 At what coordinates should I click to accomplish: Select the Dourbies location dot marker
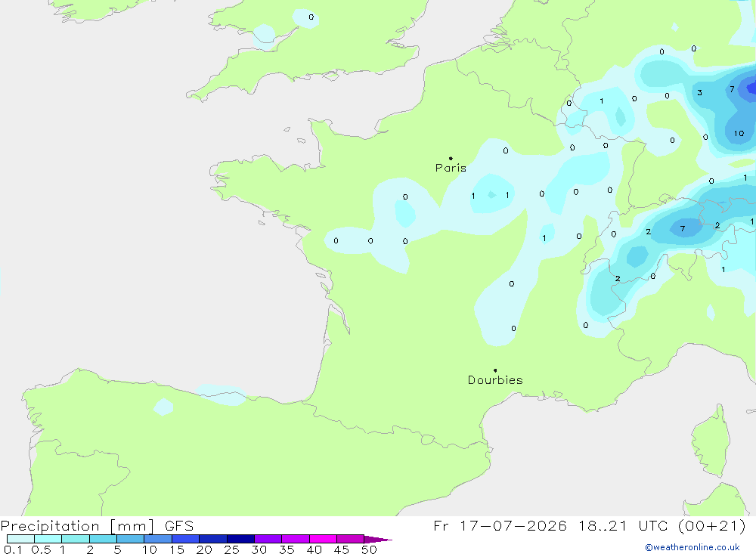pos(495,370)
